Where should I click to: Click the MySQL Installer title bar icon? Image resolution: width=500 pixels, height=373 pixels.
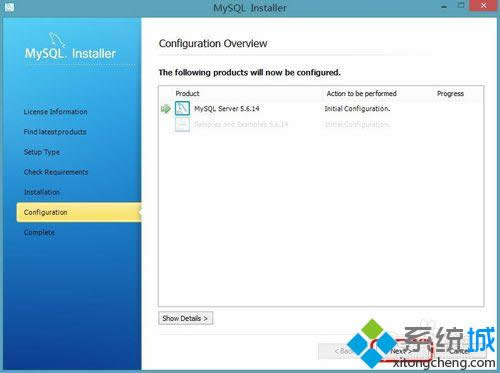[x=9, y=7]
